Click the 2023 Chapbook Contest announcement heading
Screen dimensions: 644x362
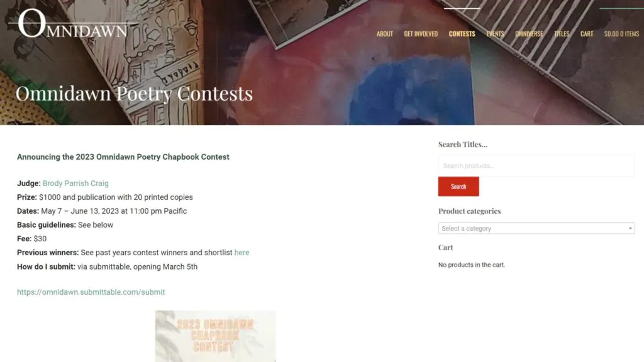[123, 156]
